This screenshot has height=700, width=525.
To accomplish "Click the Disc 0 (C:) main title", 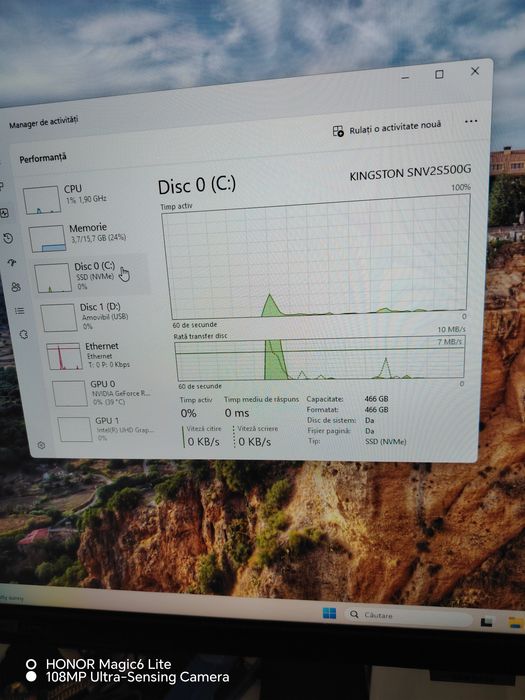I will point(197,185).
